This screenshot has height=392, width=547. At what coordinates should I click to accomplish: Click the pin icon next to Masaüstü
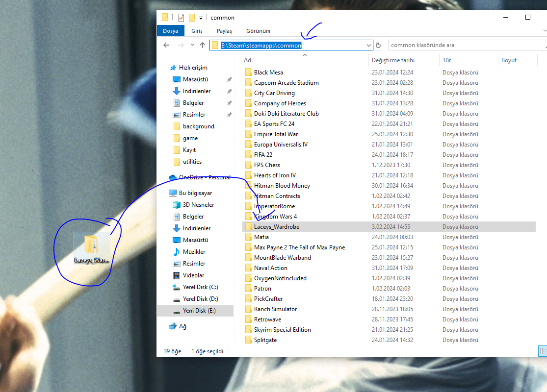[229, 79]
